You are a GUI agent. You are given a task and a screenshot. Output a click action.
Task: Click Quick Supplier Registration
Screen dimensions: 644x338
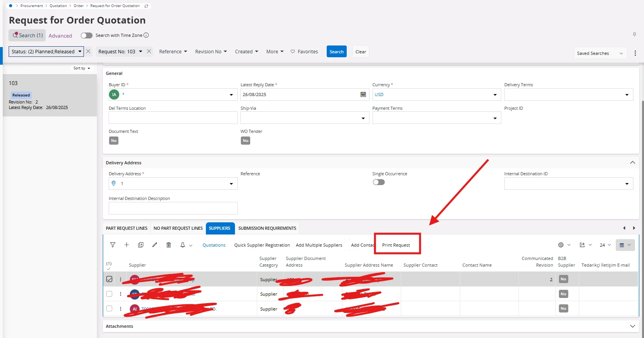tap(262, 245)
